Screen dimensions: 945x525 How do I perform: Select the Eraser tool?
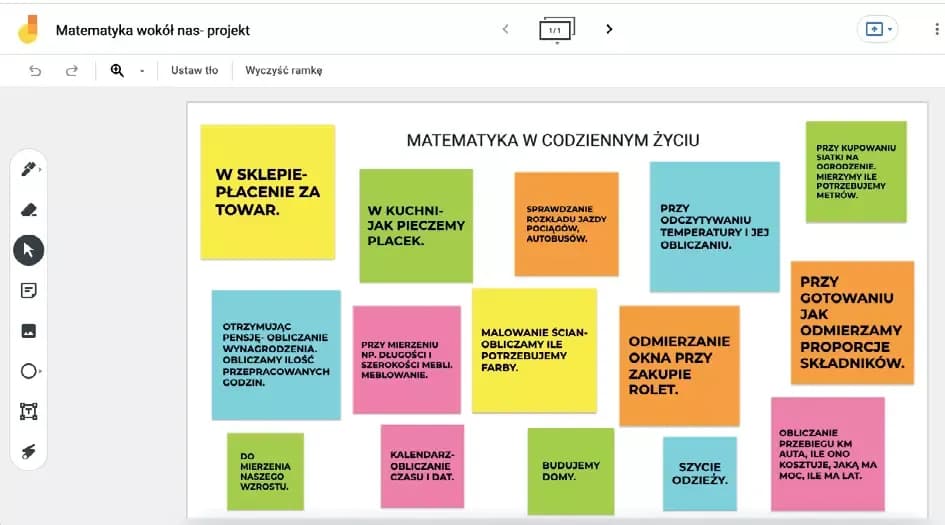28,209
